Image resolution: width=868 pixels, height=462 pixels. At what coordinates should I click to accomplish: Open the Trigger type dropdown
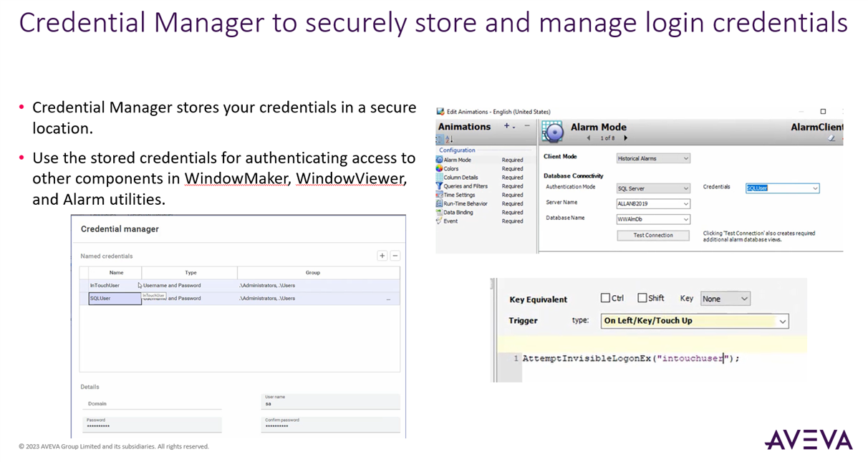point(695,321)
